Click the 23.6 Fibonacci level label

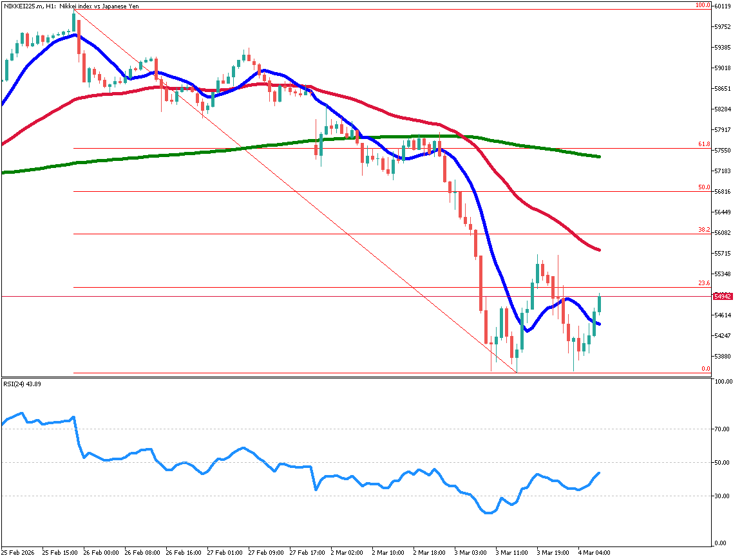704,283
